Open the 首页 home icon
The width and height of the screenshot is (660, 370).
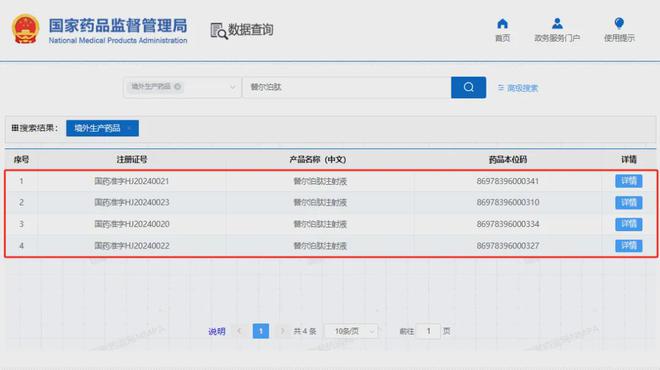click(x=502, y=24)
